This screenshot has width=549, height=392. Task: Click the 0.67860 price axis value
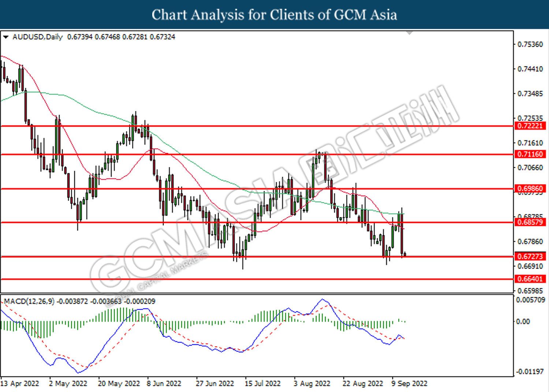coord(530,242)
